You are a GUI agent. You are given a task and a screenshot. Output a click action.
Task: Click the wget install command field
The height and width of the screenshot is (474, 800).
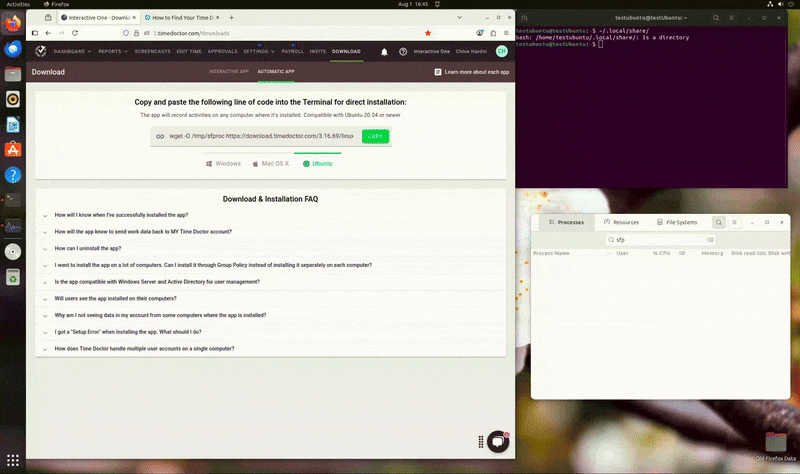pyautogui.click(x=261, y=136)
